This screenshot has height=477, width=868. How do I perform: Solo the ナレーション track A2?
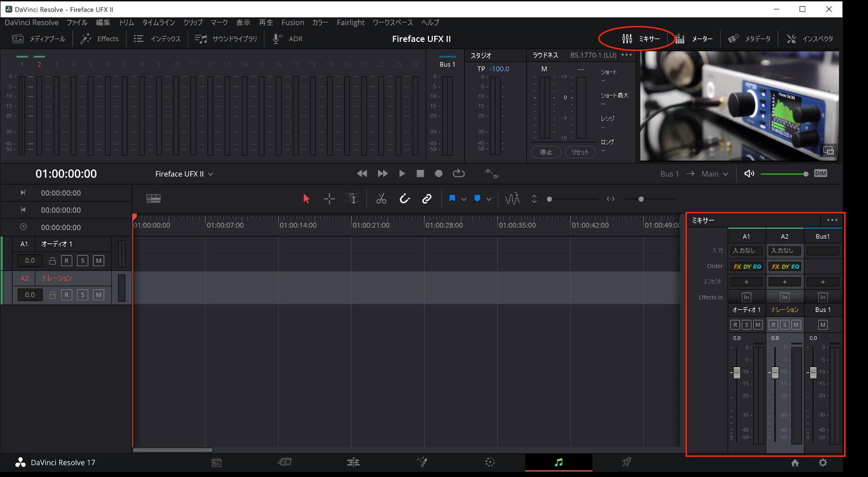coord(83,295)
